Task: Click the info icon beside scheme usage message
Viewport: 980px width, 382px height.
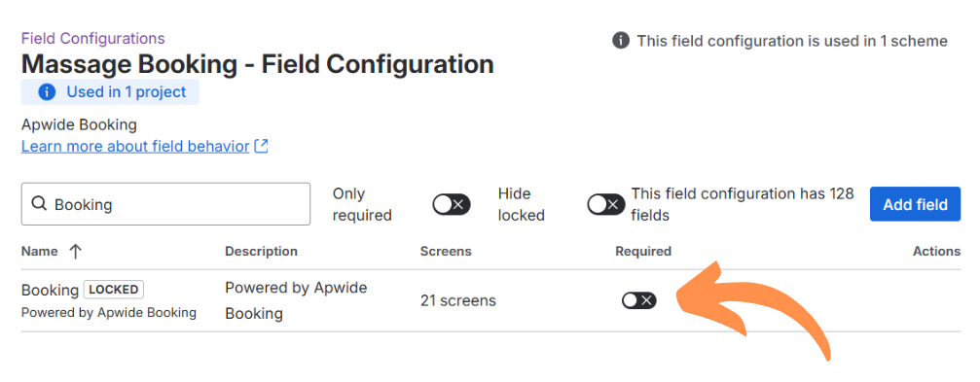Action: point(621,41)
